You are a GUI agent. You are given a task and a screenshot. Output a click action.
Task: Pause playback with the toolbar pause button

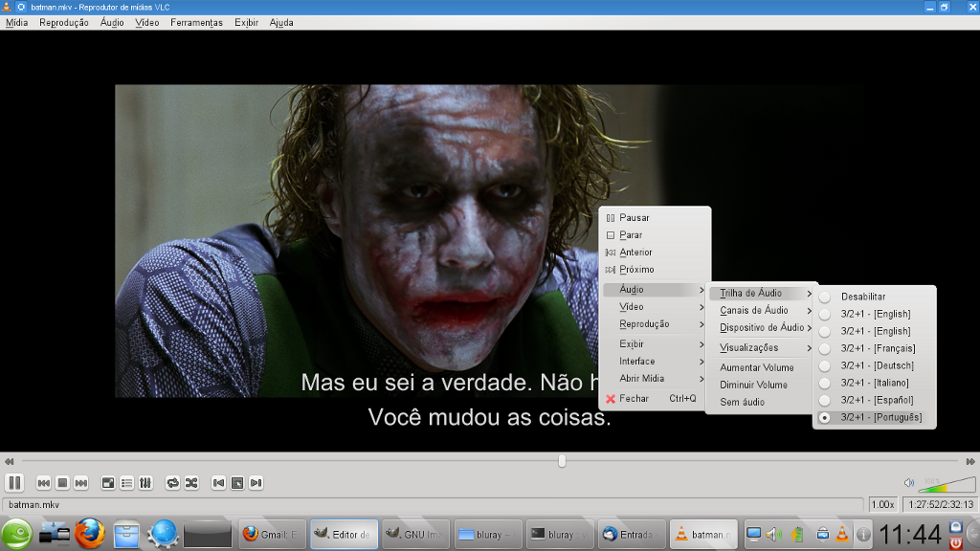pos(14,482)
